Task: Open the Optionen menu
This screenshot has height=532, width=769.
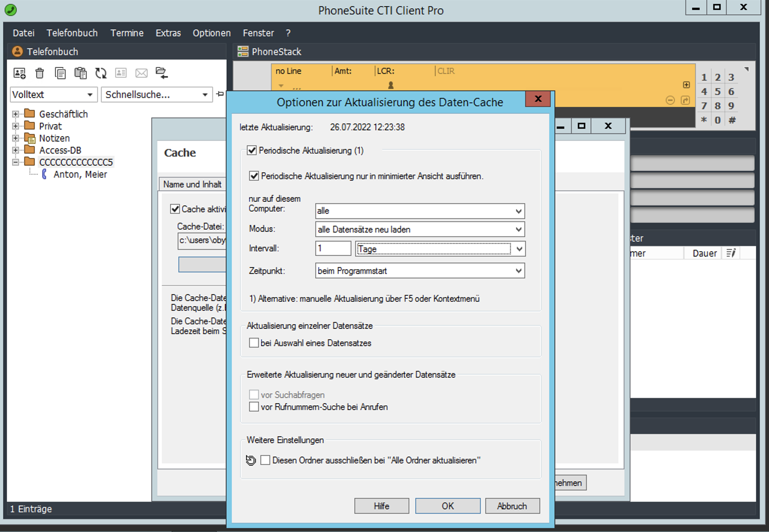Action: [x=211, y=33]
